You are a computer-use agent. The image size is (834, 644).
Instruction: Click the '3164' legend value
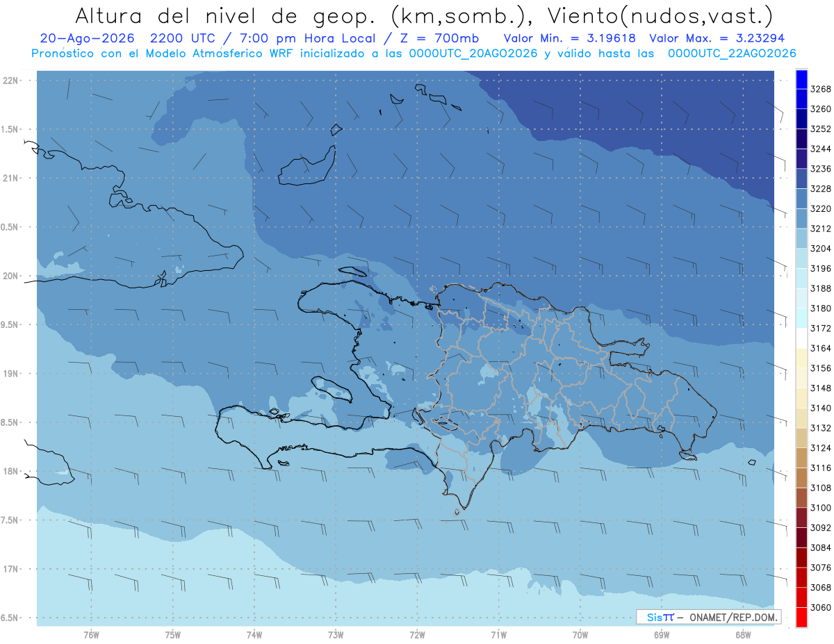point(820,348)
